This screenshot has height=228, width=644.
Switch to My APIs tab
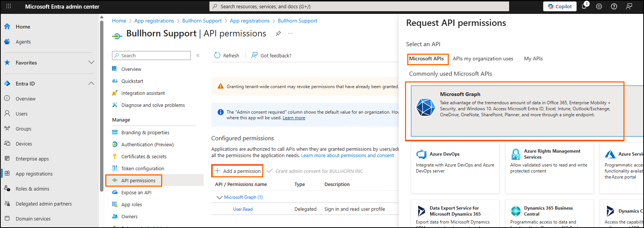[x=533, y=58]
